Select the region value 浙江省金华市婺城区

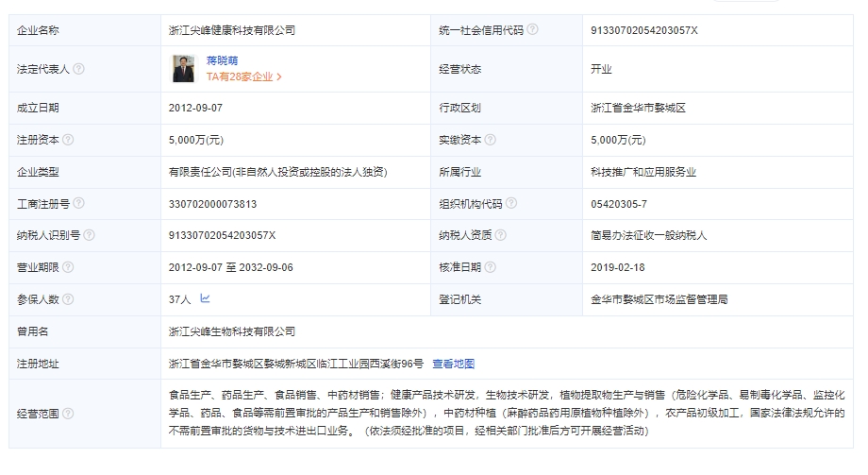click(638, 108)
